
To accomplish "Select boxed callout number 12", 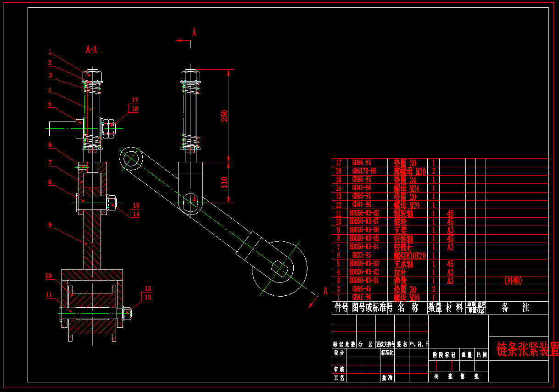I will tap(147, 297).
